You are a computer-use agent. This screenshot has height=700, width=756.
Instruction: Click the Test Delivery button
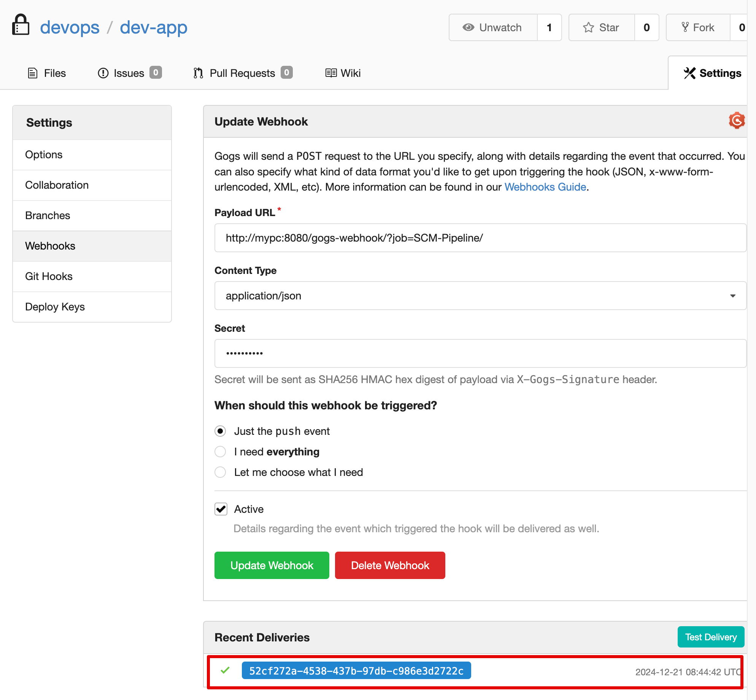coord(711,637)
